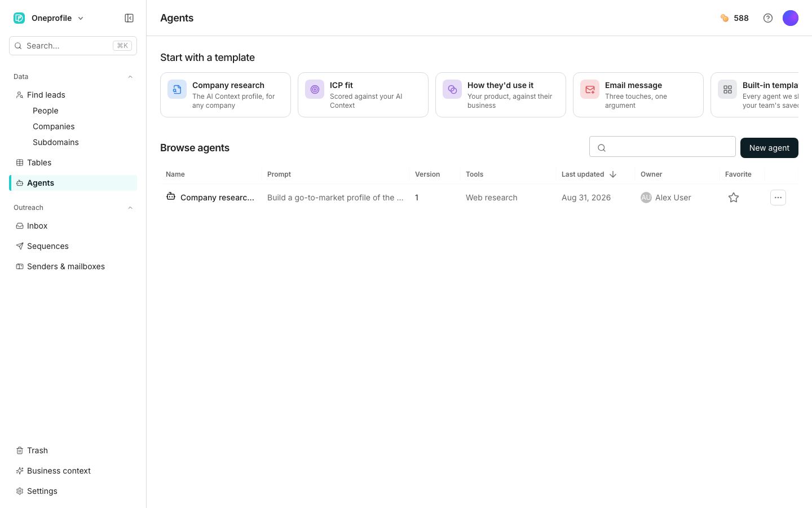Click the Trash bin icon

[x=20, y=450]
